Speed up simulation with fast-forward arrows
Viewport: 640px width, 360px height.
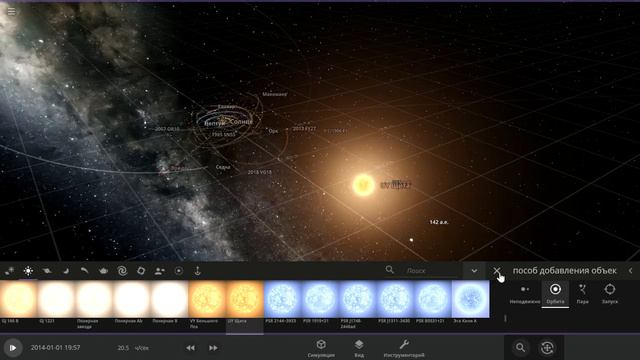(213, 348)
